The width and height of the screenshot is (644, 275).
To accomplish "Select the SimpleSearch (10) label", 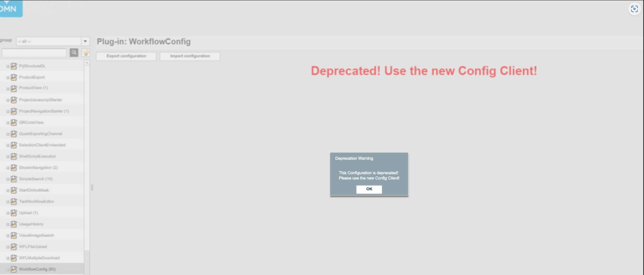I will point(36,179).
